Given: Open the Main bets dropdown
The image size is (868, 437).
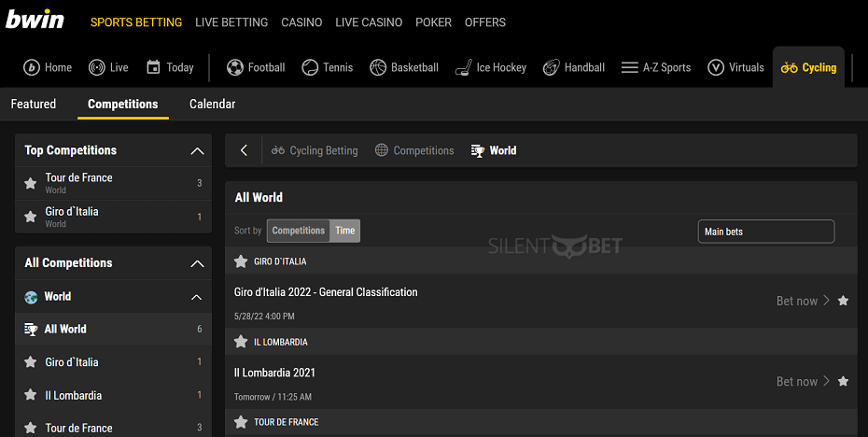Looking at the screenshot, I should [766, 232].
